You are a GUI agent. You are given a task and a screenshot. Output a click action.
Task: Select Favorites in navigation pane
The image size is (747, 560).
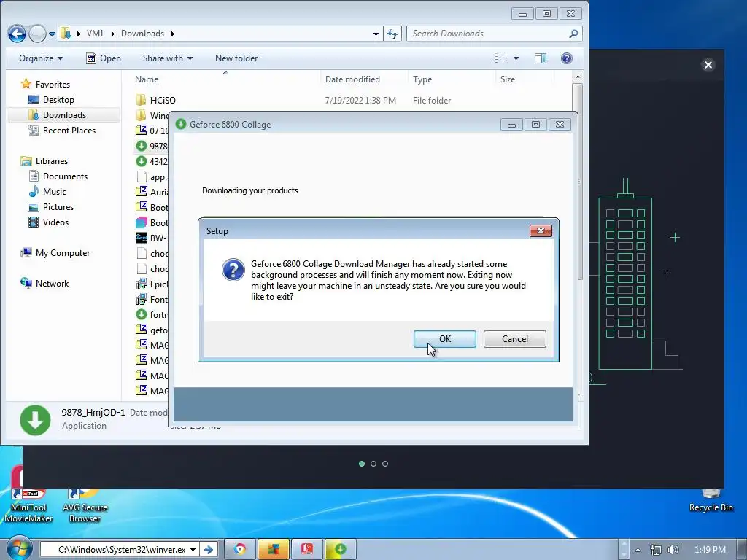(x=53, y=85)
